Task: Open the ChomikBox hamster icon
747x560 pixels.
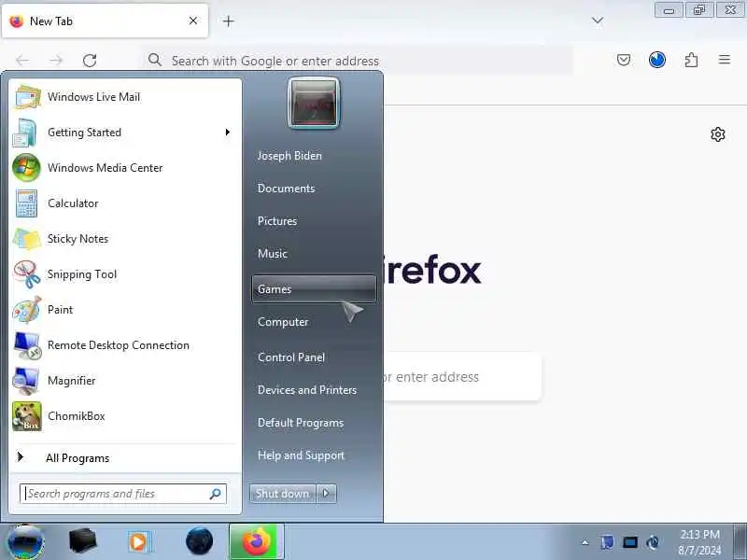Action: (27, 416)
